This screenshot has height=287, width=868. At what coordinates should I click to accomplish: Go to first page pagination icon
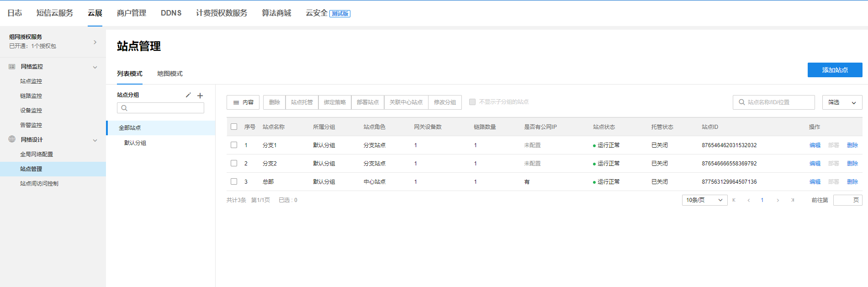click(734, 200)
